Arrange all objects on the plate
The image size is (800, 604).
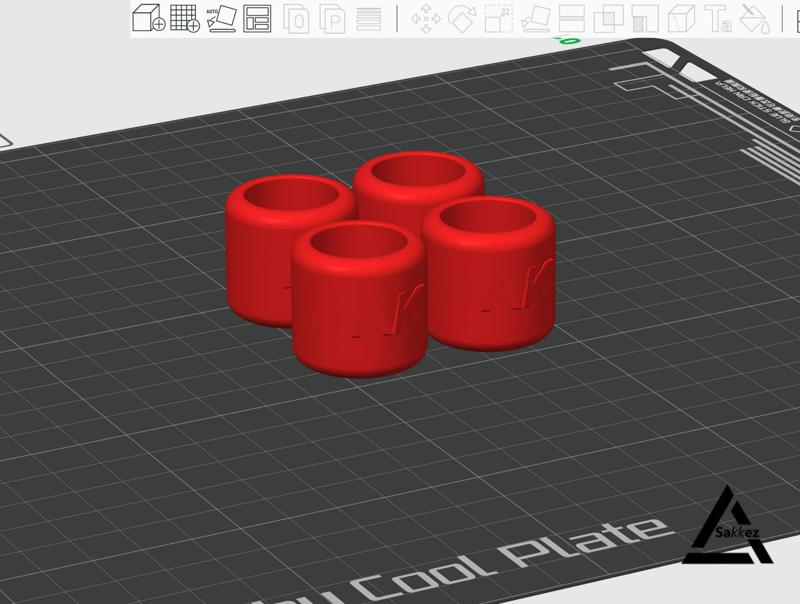point(257,19)
